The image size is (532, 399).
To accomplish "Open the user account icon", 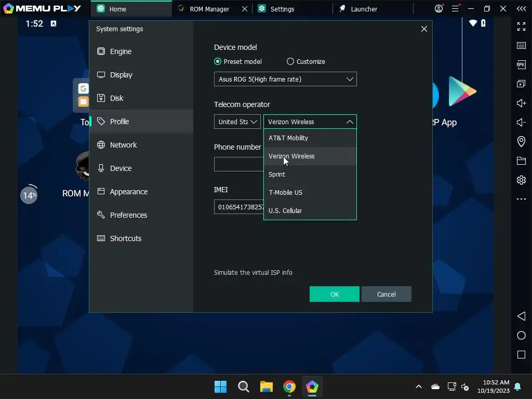I will point(438,8).
